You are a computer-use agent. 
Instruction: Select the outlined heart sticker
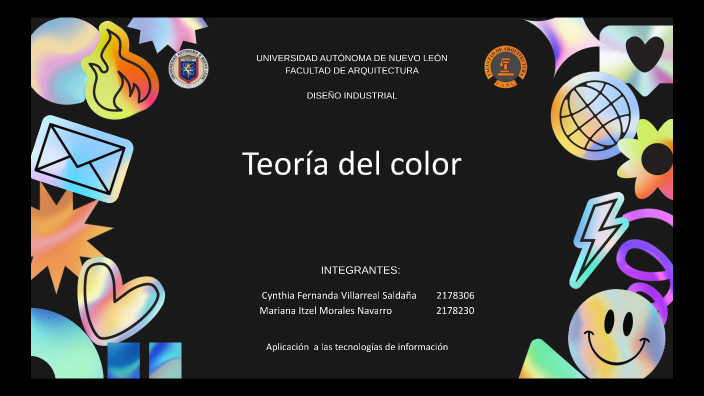pyautogui.click(x=120, y=300)
